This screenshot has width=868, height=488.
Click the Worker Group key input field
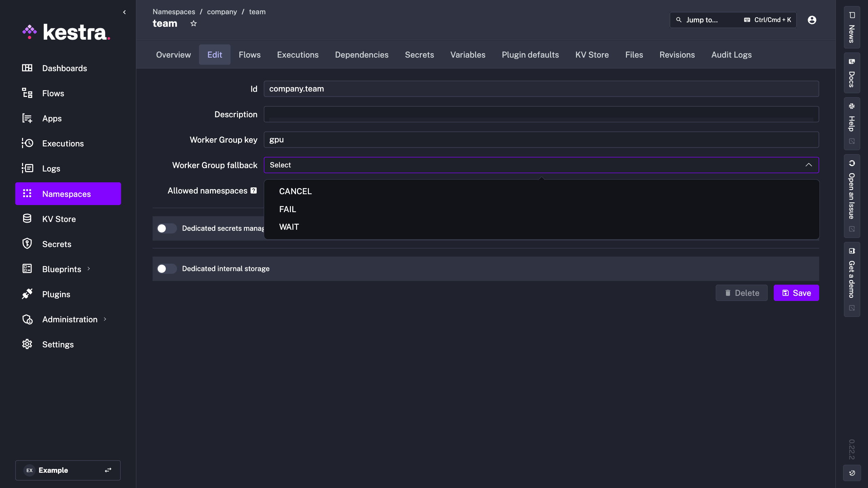(541, 139)
